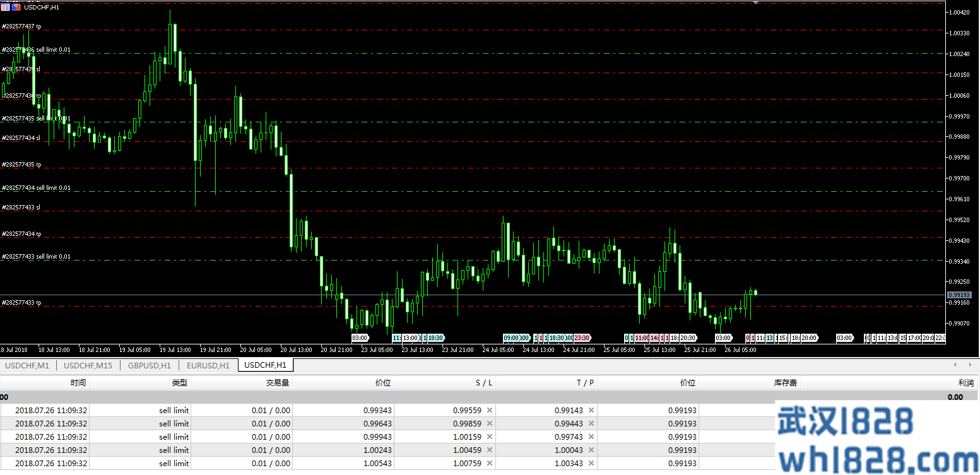Click the blue and red icon beside the chart title

tap(16, 6)
